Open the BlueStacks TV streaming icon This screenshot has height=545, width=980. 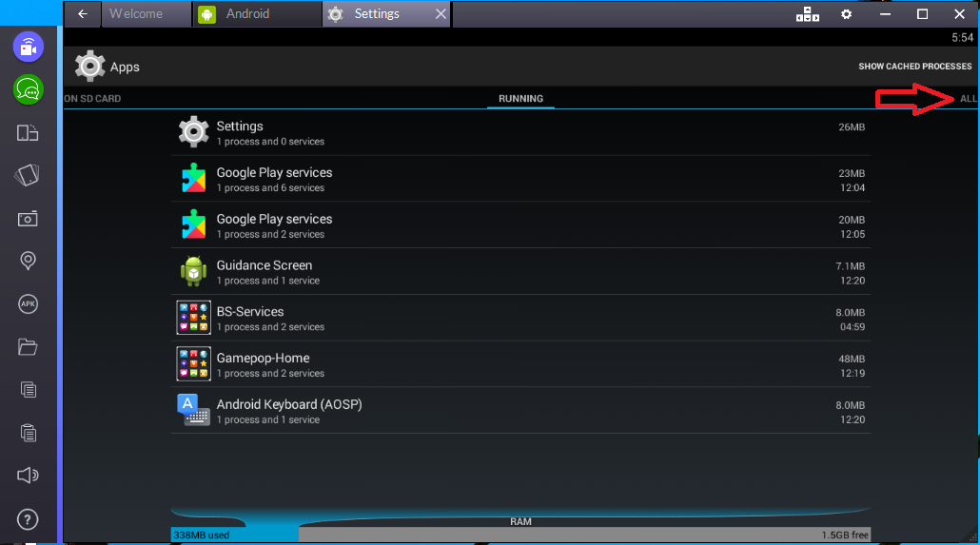29,47
